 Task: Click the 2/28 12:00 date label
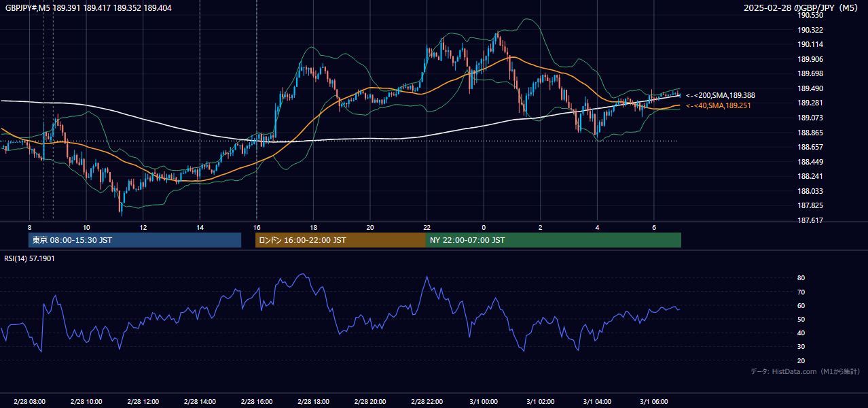[143, 401]
